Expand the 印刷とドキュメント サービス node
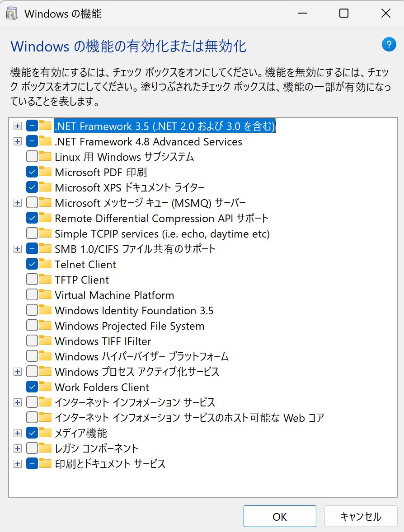 [18, 464]
